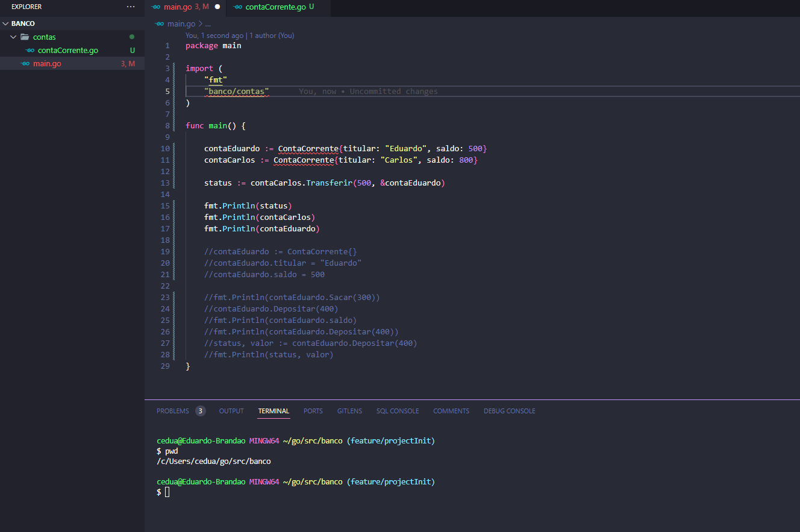Collapse the contas folder chevron
This screenshot has width=800, height=532.
click(14, 37)
